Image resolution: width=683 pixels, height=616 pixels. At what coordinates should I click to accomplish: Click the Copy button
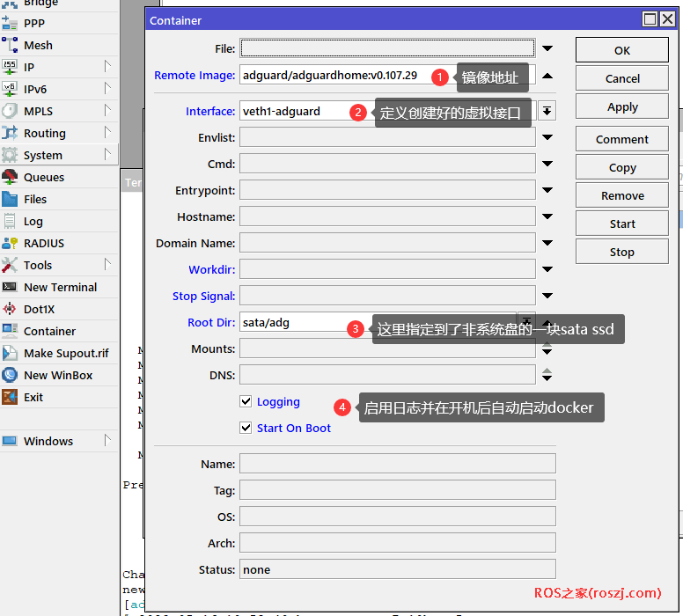622,167
